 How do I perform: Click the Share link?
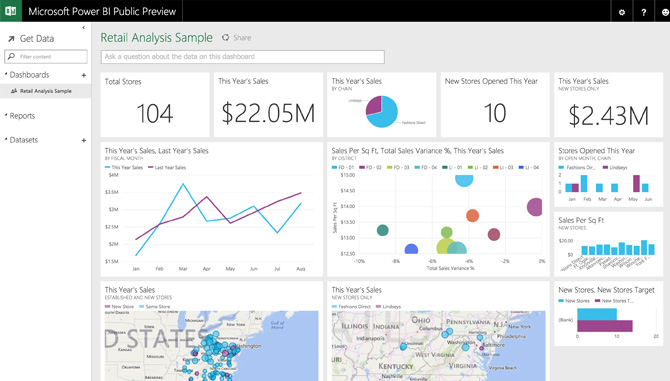tap(242, 38)
